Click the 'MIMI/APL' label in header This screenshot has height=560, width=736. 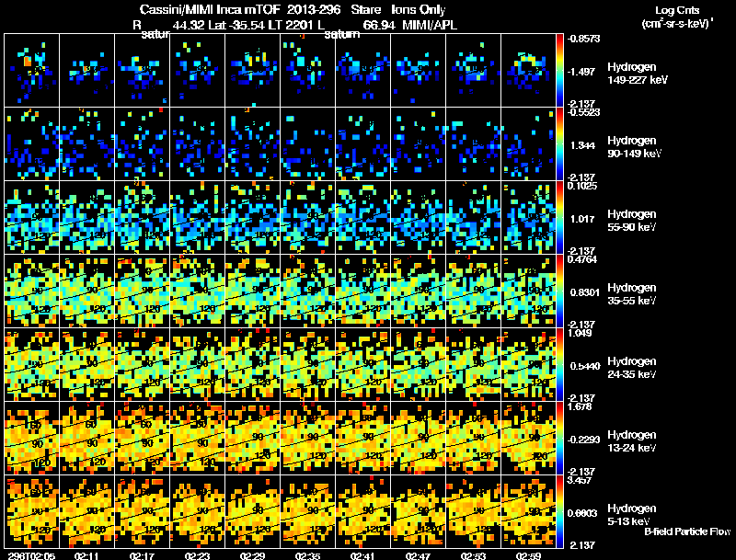(430, 25)
